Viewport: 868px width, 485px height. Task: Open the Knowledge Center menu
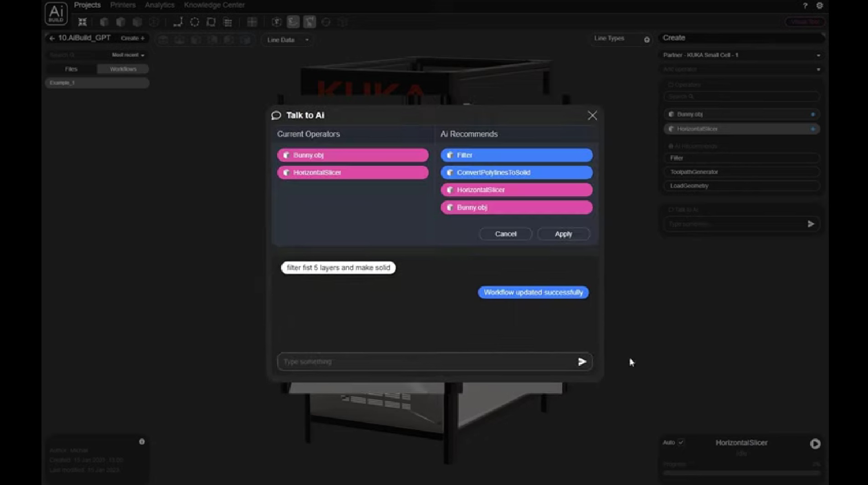[x=214, y=5]
